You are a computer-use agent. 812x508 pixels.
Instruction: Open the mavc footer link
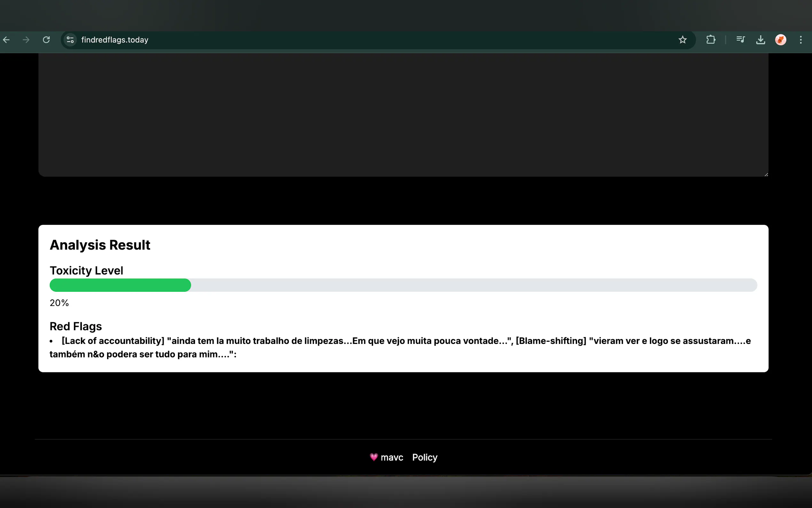click(x=391, y=457)
